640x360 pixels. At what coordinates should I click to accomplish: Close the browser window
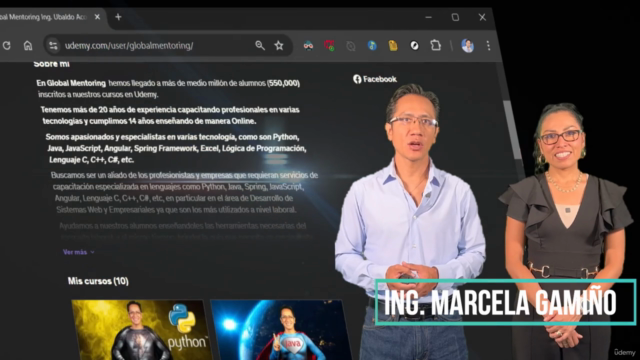pos(482,17)
